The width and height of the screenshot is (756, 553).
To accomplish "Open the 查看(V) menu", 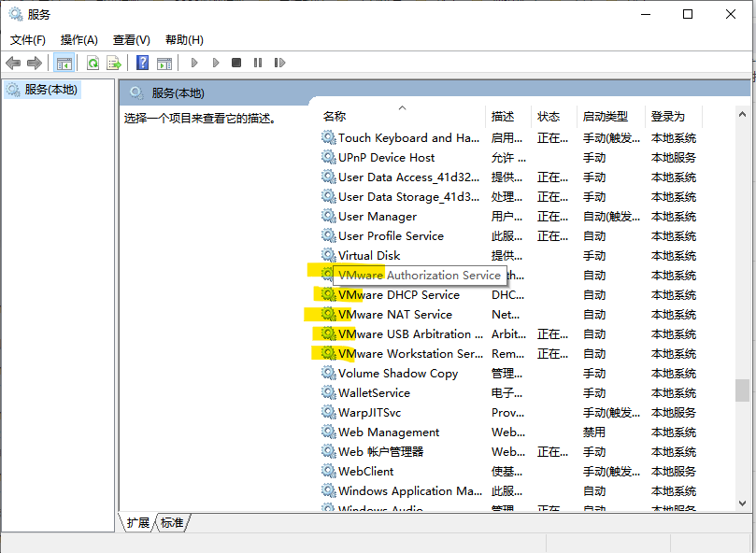I will coord(131,40).
